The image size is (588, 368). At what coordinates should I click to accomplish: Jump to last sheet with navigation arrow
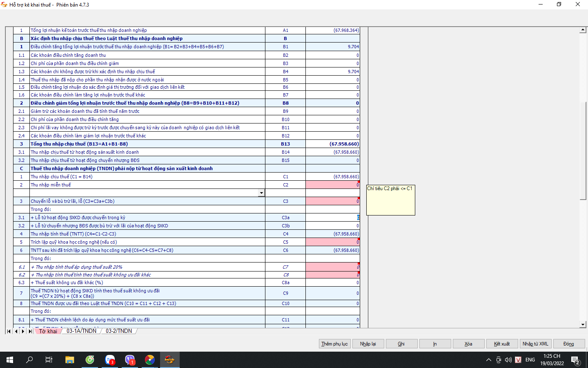(x=30, y=331)
